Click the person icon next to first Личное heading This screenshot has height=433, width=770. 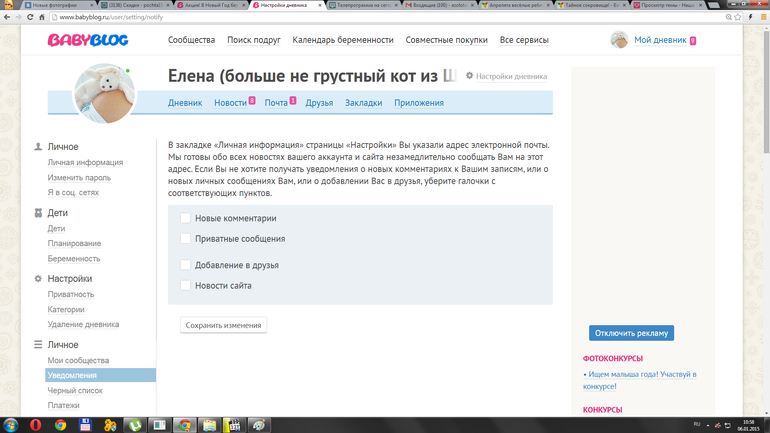click(x=38, y=147)
